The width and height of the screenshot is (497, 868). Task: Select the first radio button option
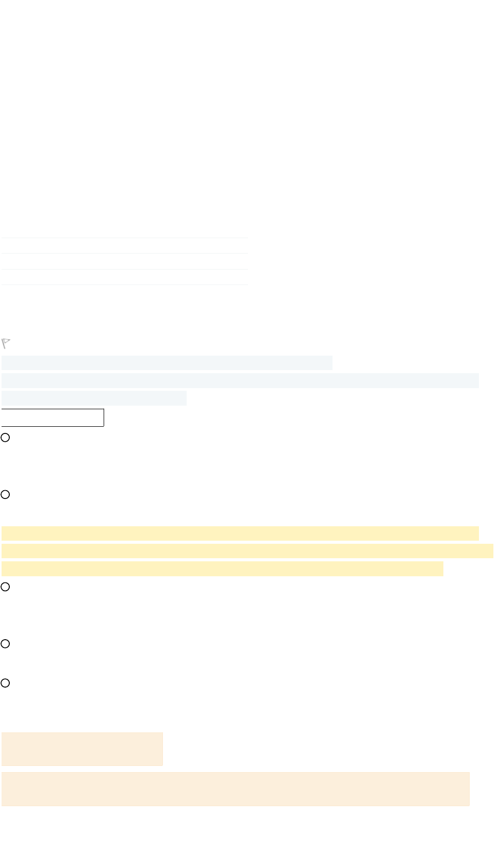pyautogui.click(x=5, y=438)
